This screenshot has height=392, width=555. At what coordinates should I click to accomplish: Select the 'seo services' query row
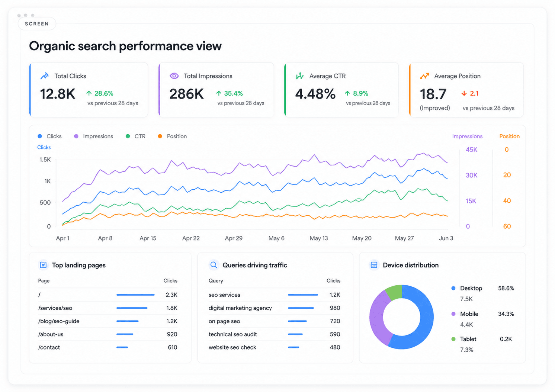coord(275,295)
